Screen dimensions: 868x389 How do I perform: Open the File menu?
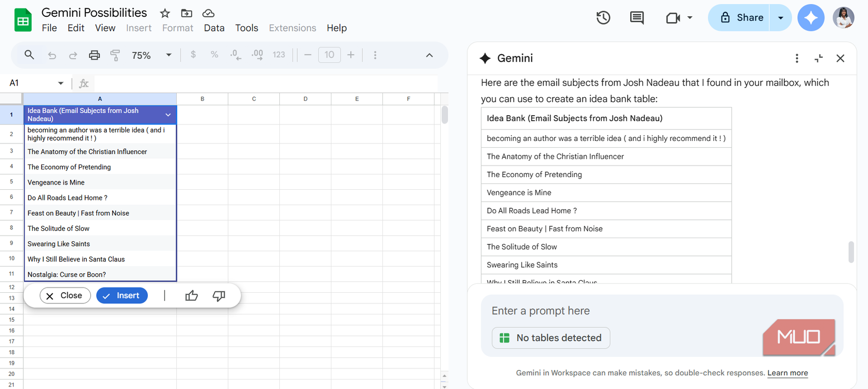[49, 28]
